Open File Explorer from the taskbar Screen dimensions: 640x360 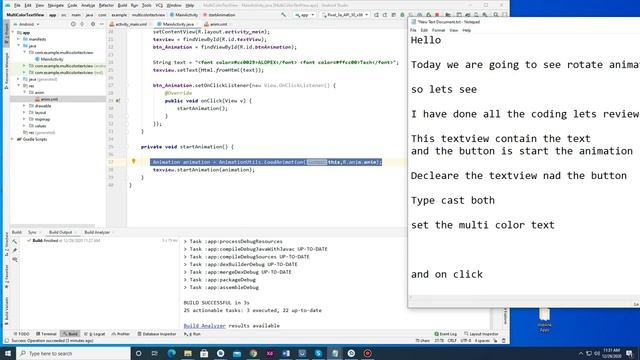point(188,353)
